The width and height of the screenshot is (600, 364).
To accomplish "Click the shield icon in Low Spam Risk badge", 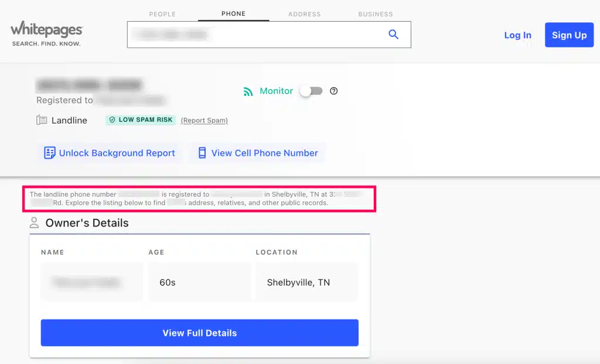I will [x=112, y=120].
